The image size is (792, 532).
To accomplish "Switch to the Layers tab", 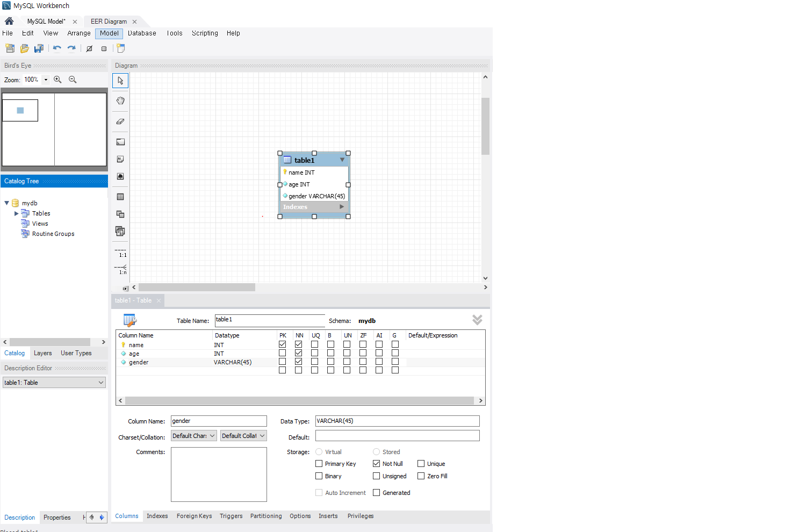I will coord(43,353).
